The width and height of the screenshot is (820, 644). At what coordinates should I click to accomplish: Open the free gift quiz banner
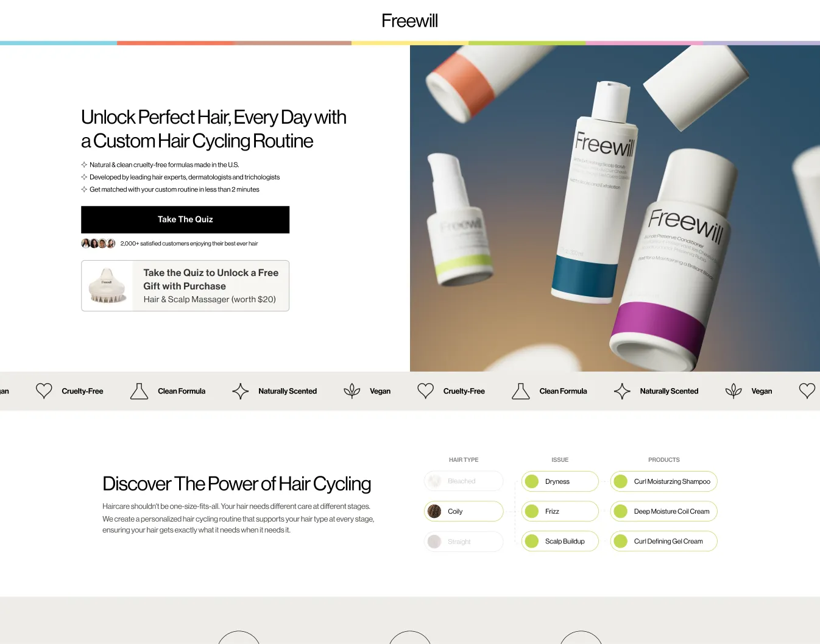pos(185,286)
